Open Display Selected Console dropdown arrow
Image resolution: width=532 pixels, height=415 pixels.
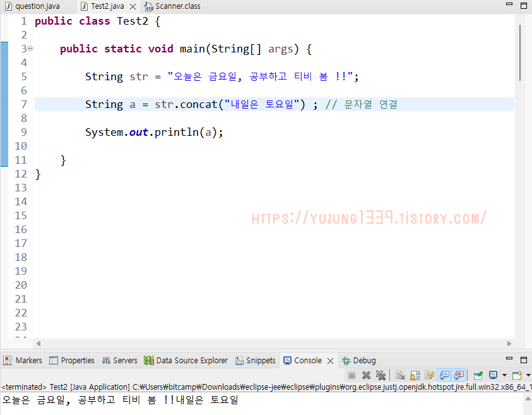pos(504,375)
